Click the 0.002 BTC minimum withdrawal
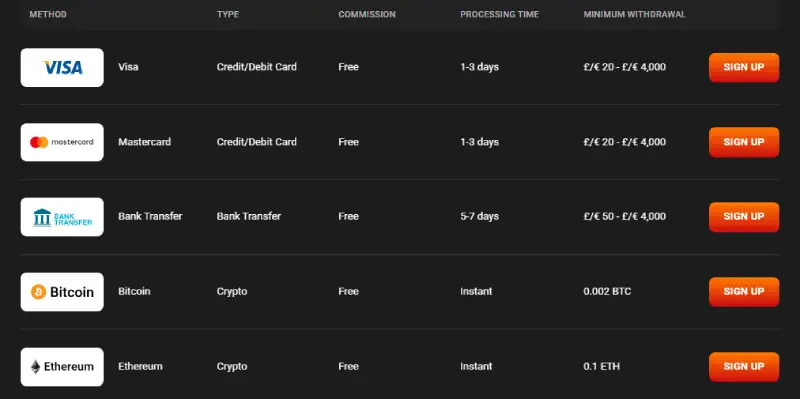This screenshot has width=800, height=399. tap(607, 291)
